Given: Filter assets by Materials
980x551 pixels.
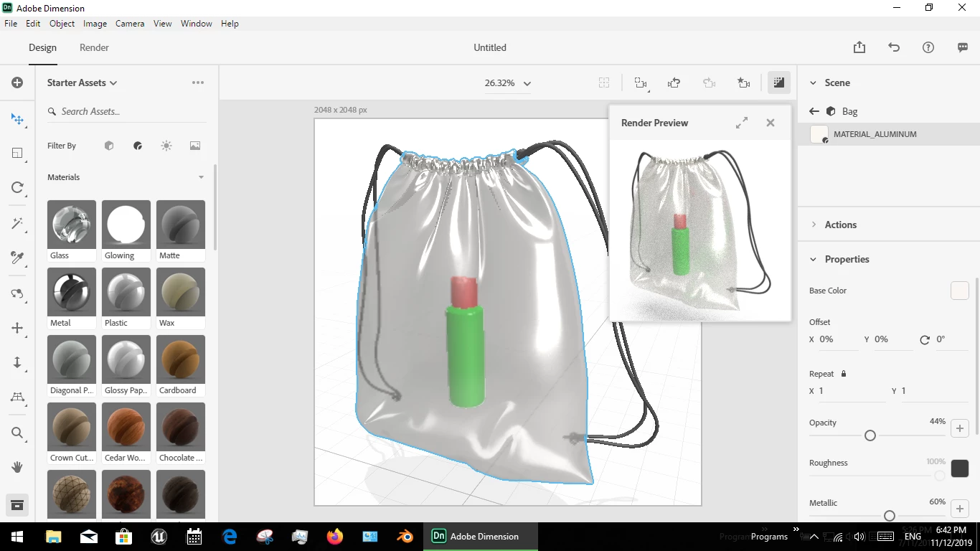Looking at the screenshot, I should click(x=138, y=146).
